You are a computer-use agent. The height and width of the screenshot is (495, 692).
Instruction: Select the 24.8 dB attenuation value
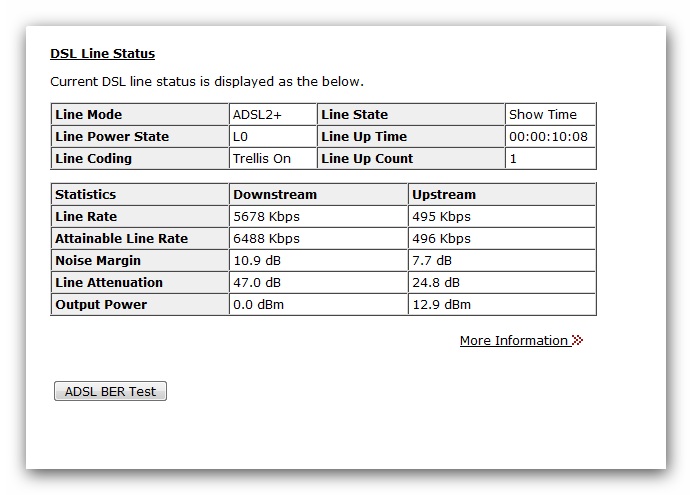click(436, 283)
